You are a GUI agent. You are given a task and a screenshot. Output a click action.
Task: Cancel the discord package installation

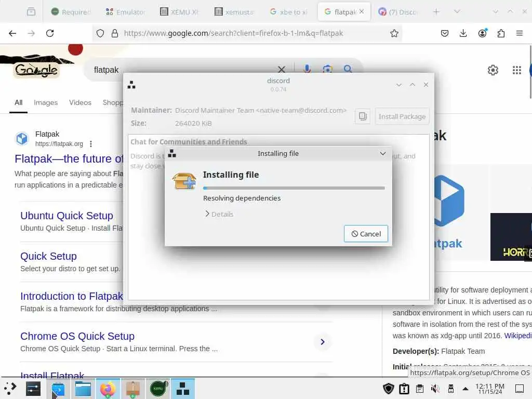coord(366,234)
